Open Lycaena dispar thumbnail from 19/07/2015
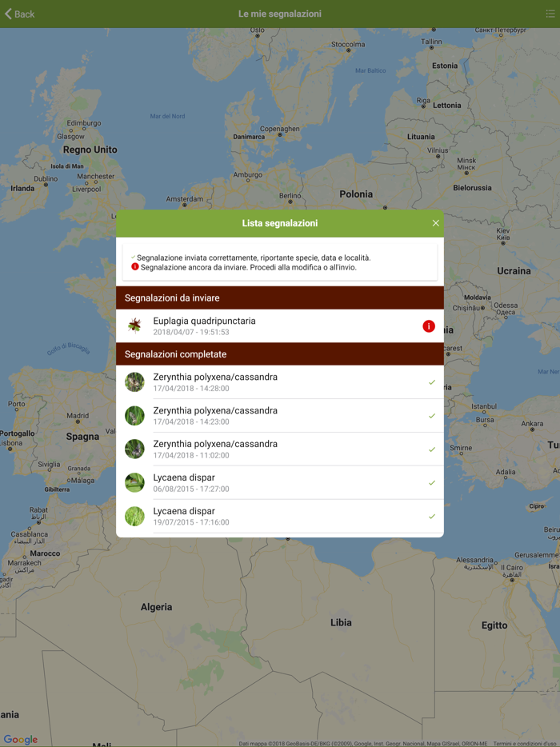 point(134,516)
